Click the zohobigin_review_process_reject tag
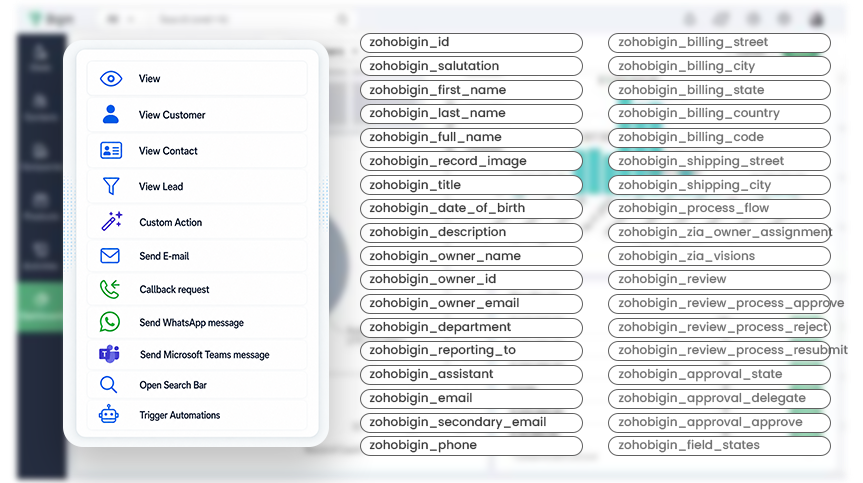The width and height of the screenshot is (863, 483). 719,327
